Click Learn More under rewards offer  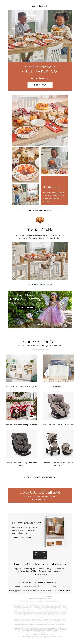(40, 574)
